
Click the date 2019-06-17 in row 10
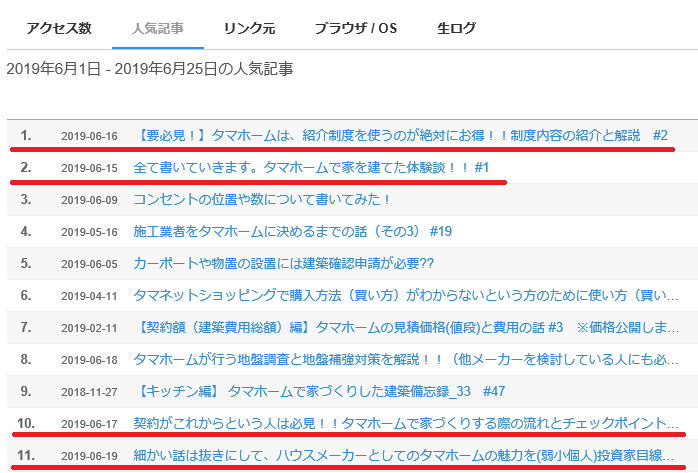click(x=89, y=424)
